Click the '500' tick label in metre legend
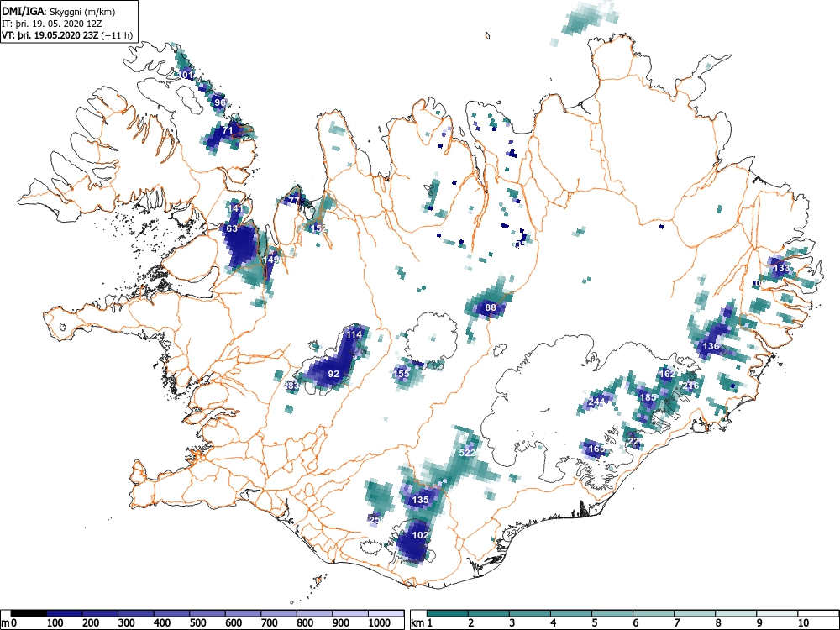This screenshot has width=840, height=630. coord(197,623)
